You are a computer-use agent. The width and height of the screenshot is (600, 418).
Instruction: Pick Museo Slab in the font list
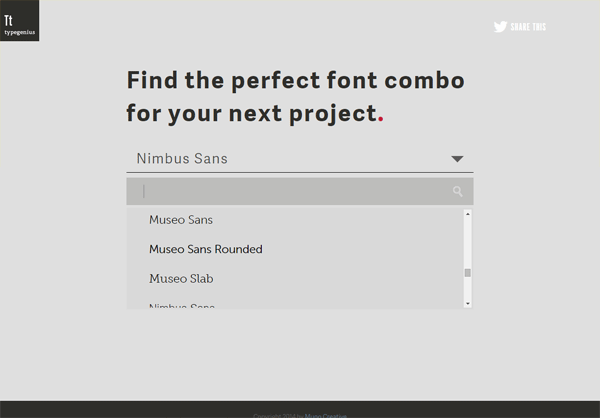coord(181,278)
